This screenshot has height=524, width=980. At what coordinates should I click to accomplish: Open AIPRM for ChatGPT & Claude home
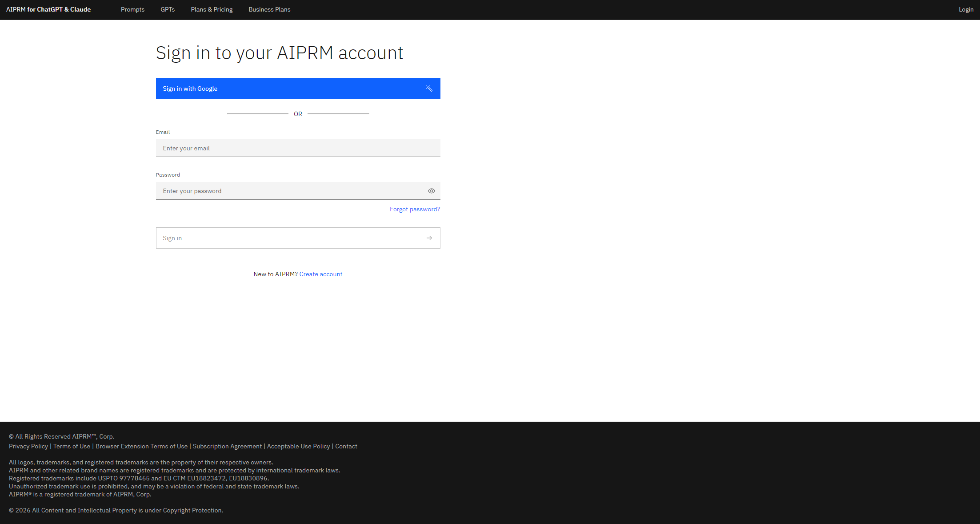pyautogui.click(x=48, y=9)
